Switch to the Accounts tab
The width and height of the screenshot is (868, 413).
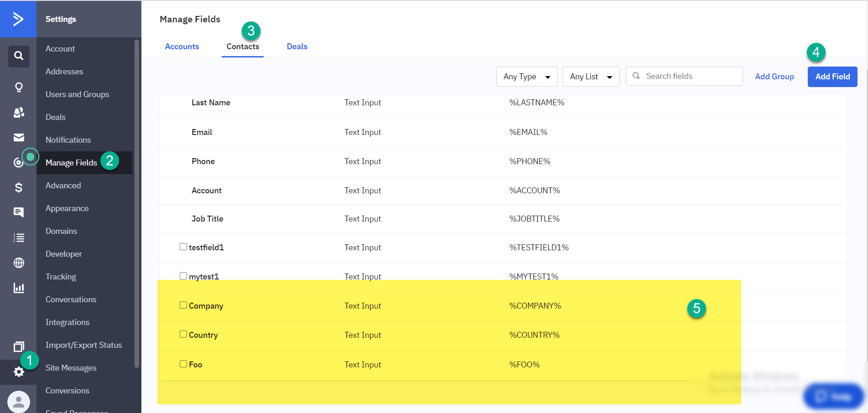[x=182, y=46]
